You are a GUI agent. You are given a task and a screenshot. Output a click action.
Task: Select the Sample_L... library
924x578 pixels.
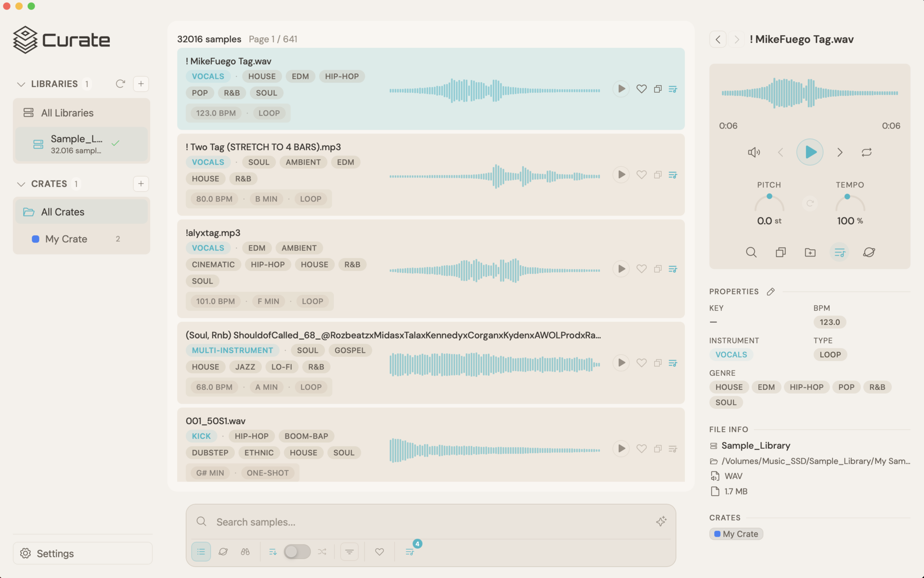coord(81,144)
